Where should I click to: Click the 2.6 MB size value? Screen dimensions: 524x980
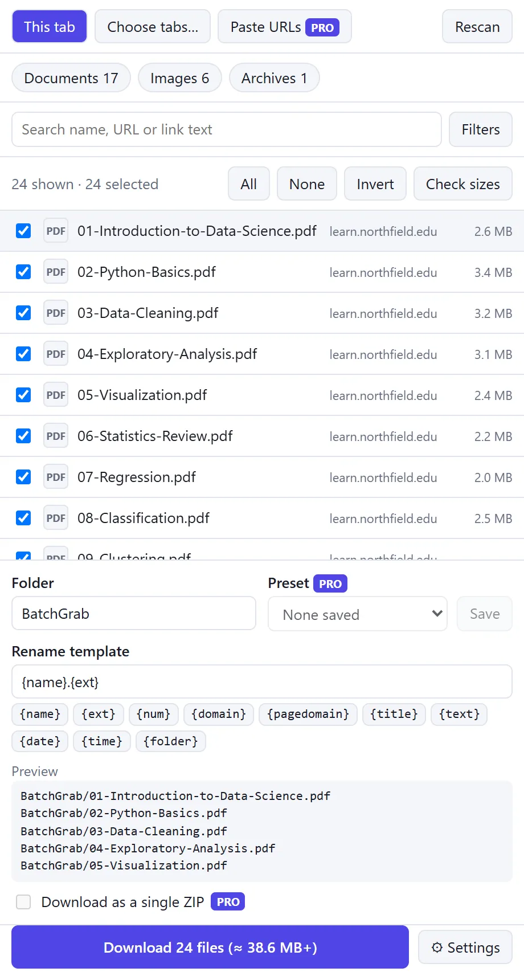493,231
